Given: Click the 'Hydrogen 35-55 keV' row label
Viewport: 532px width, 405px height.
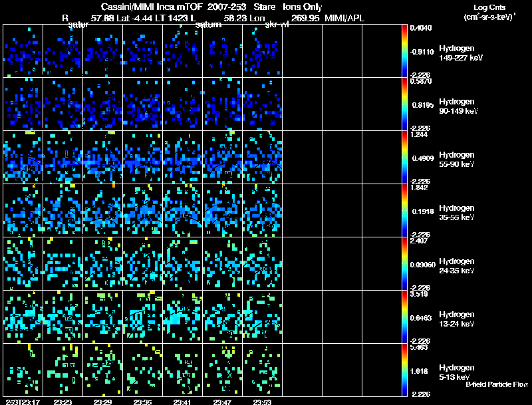Looking at the screenshot, I should point(457,213).
